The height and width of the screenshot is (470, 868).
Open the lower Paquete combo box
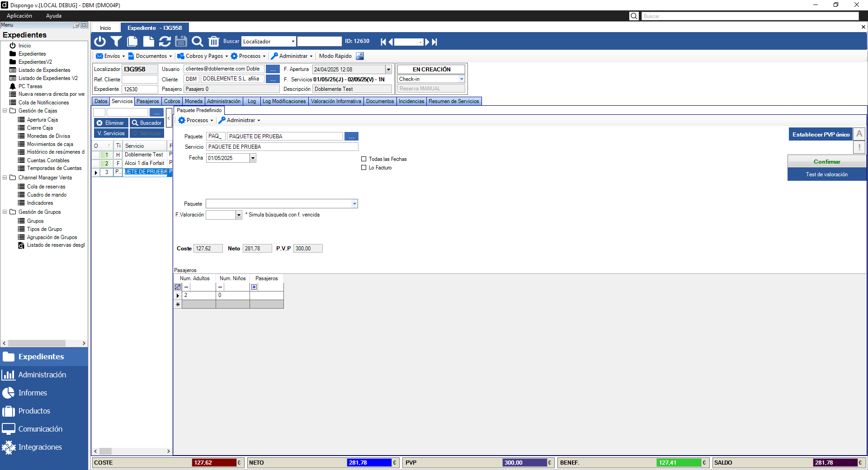[x=354, y=204]
